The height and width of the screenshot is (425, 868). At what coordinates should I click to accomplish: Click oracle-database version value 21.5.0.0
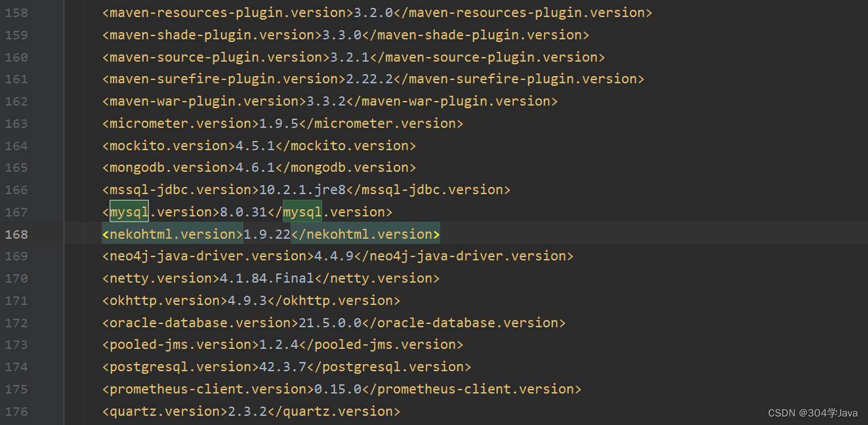coord(330,323)
